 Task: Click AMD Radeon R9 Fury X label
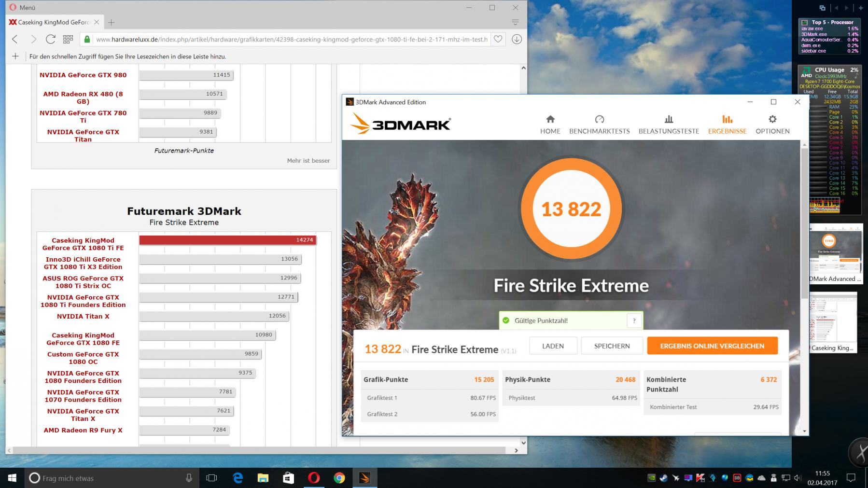point(83,430)
